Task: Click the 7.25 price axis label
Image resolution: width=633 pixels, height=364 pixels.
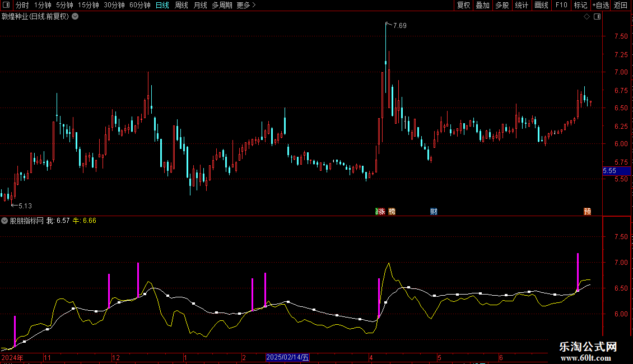Action: coord(621,54)
